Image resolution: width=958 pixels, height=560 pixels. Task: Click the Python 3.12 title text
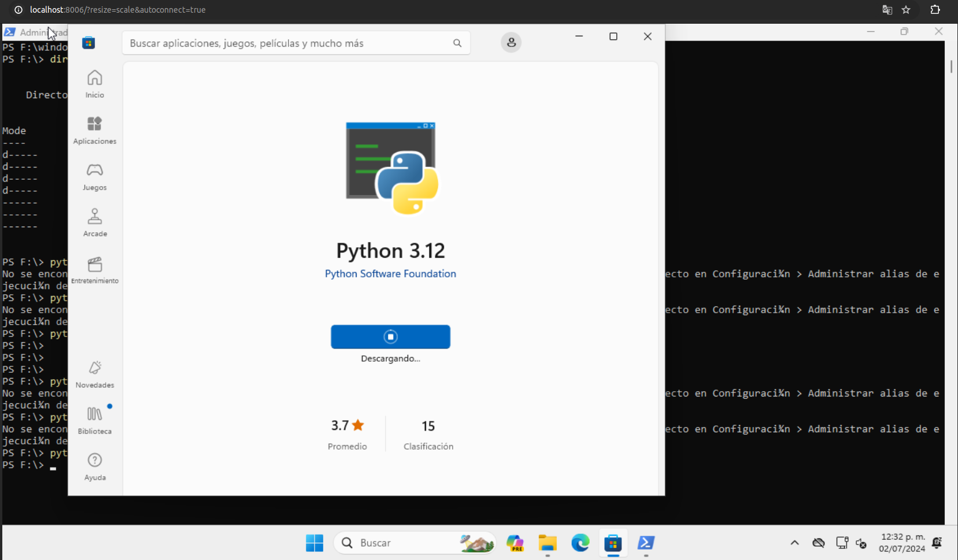click(391, 251)
